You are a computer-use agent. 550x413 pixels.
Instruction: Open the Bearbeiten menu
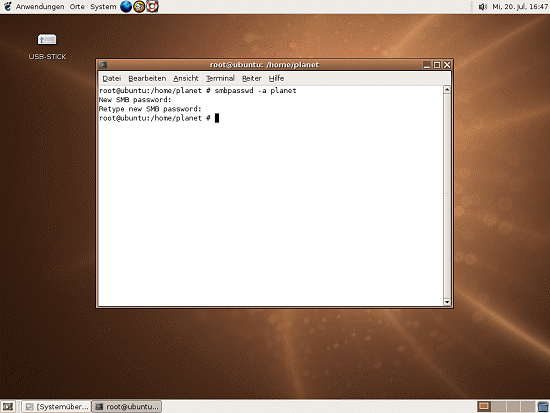tap(147, 78)
